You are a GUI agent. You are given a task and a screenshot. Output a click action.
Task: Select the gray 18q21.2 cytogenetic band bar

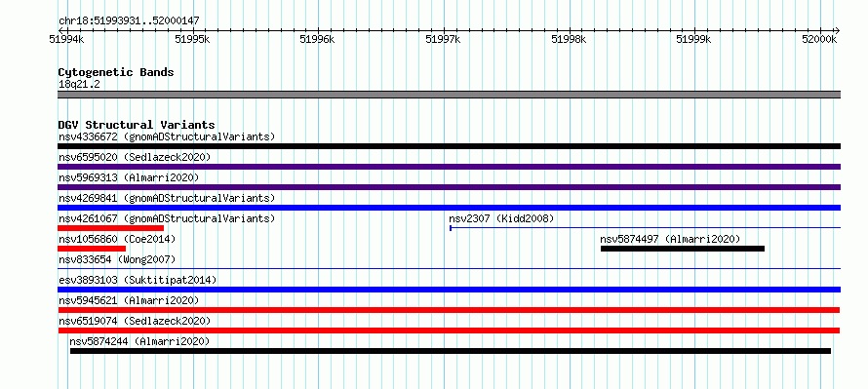point(449,95)
